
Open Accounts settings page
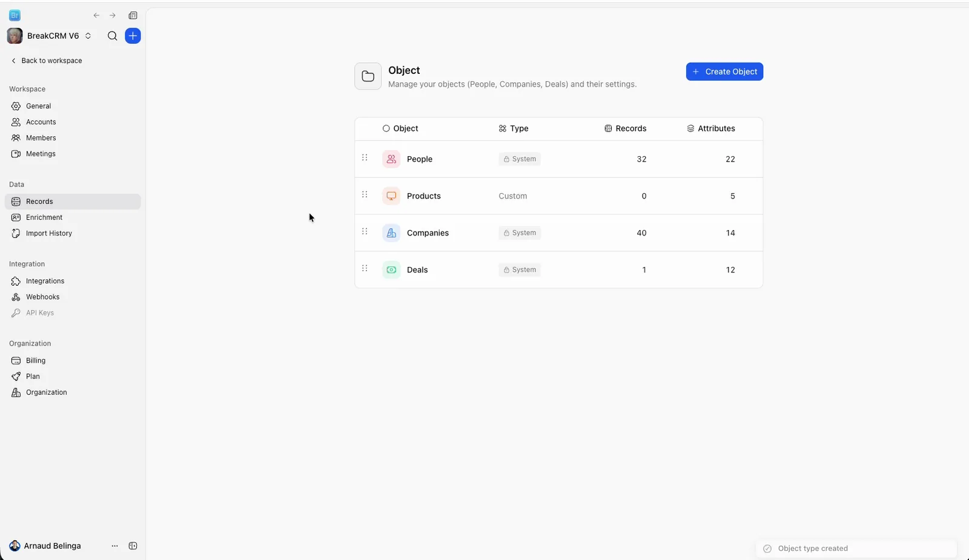(x=73, y=122)
